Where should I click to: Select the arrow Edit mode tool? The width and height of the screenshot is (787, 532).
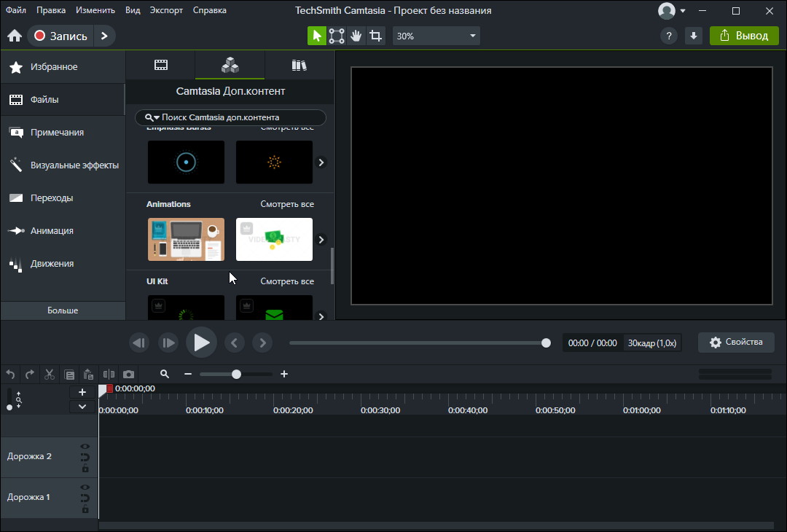(x=317, y=36)
